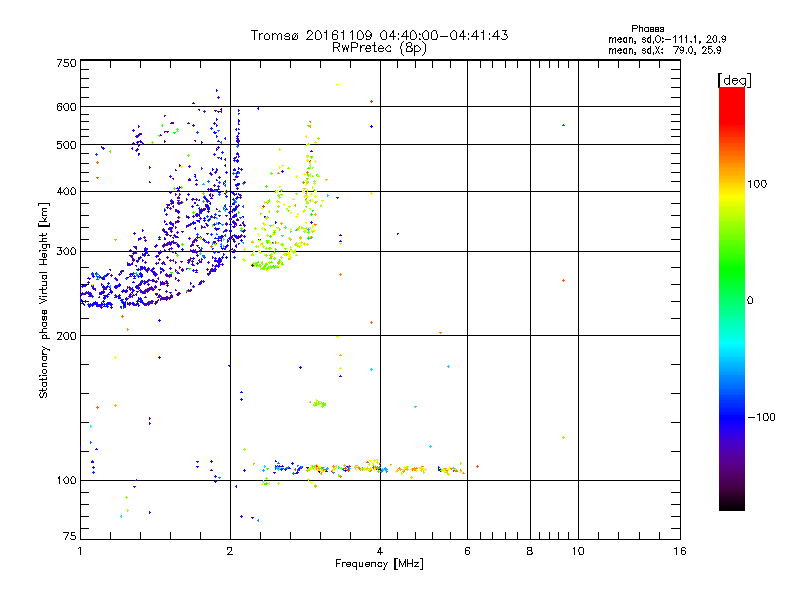Click the "Phases" heading at top right

pyautogui.click(x=647, y=29)
